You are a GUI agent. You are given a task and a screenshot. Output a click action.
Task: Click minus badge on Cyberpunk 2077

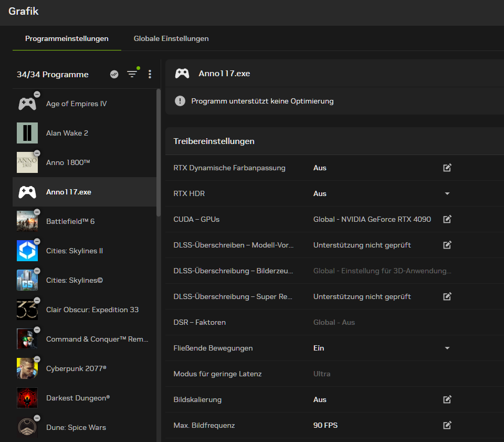pyautogui.click(x=37, y=359)
